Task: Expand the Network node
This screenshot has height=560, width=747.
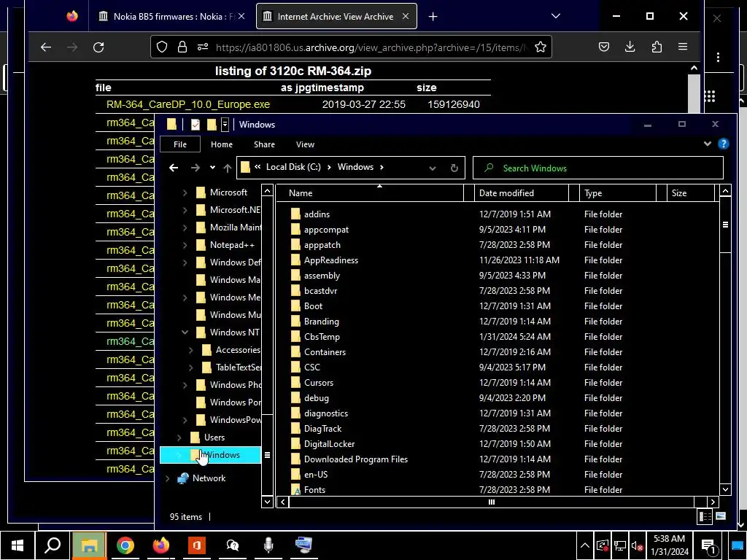Action: point(168,478)
